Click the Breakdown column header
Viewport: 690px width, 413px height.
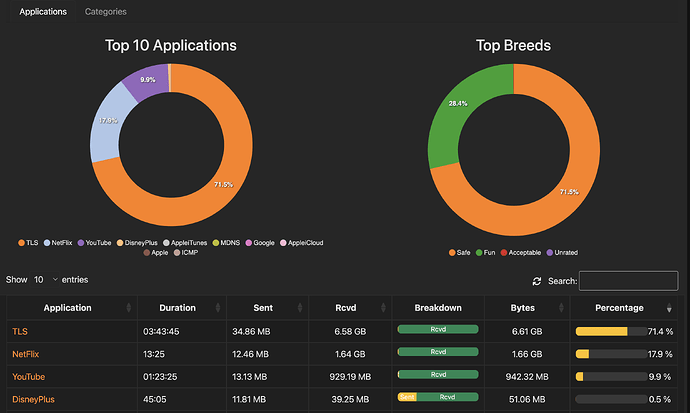click(438, 308)
